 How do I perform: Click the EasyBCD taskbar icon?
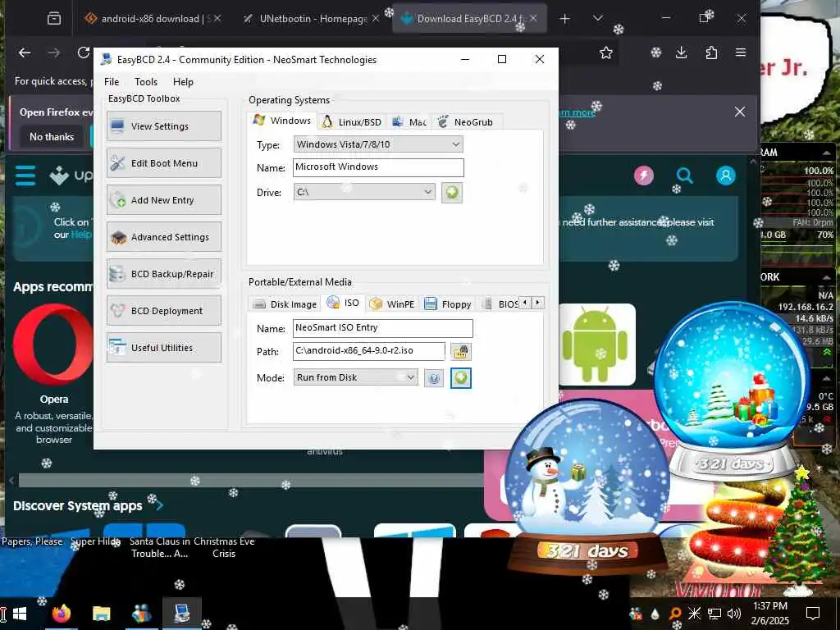(181, 614)
